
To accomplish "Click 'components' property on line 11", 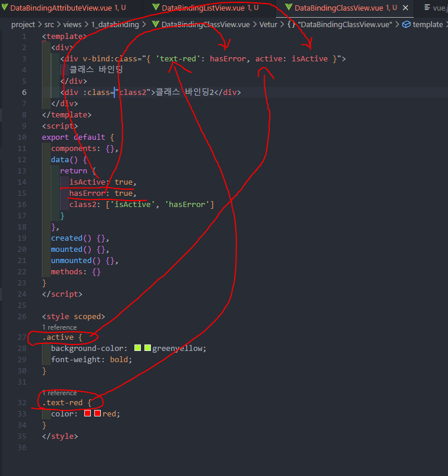I will [74, 149].
